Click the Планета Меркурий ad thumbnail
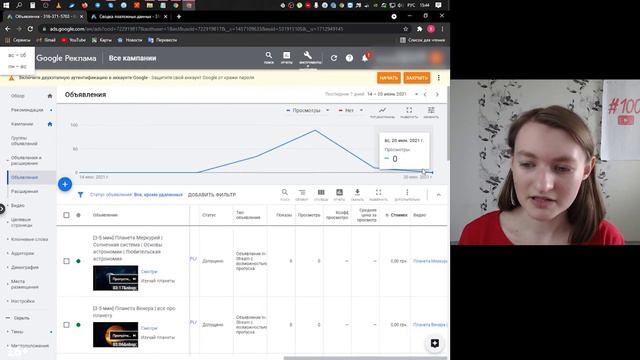Viewport: 640px width, 360px height. click(116, 278)
